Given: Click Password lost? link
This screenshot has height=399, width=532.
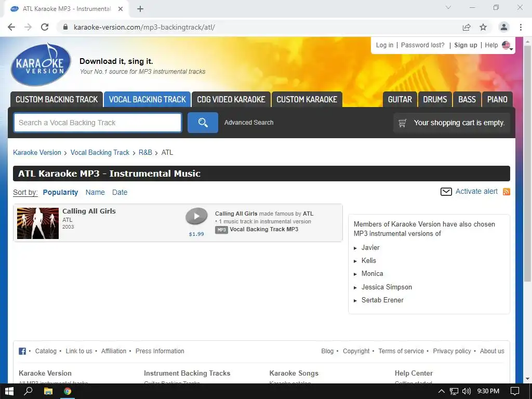Looking at the screenshot, I should pyautogui.click(x=423, y=45).
